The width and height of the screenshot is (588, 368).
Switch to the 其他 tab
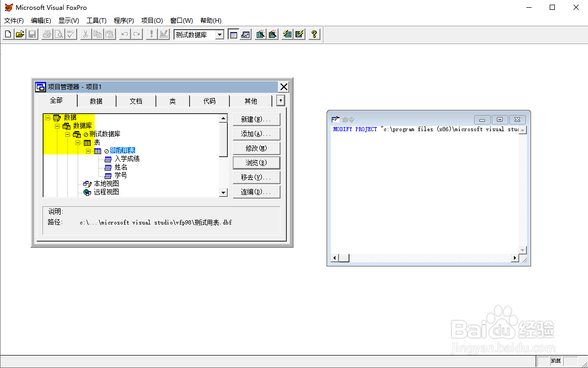coord(251,101)
